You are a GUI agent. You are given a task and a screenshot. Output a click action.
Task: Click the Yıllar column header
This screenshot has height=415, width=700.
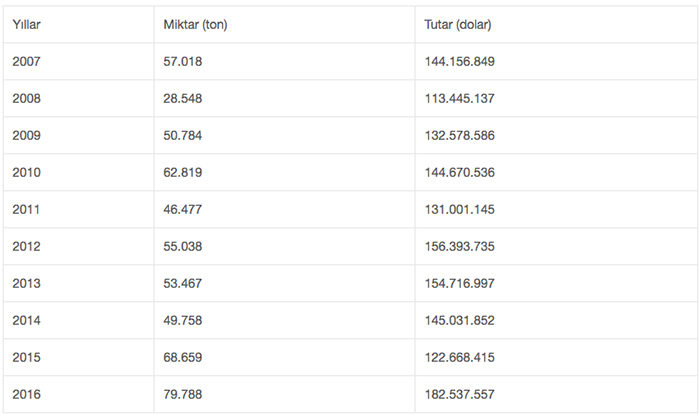27,25
